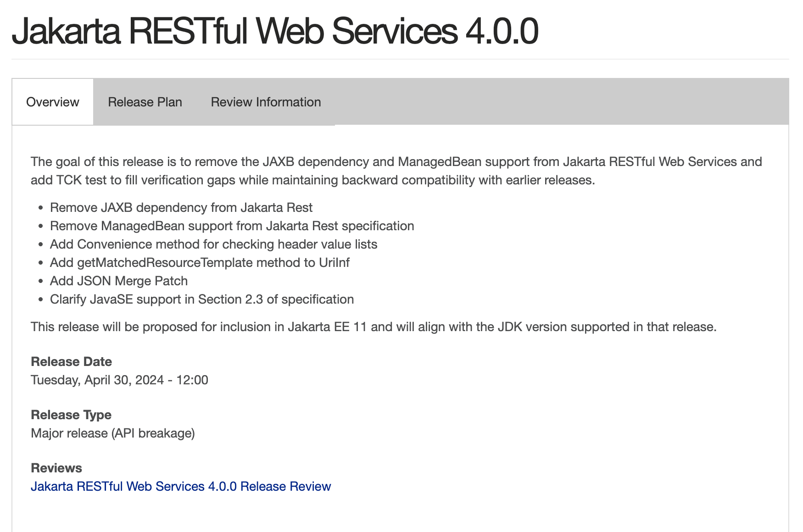The height and width of the screenshot is (532, 803).
Task: Select the getMatchedResourceTemplate bullet entry
Action: (200, 262)
